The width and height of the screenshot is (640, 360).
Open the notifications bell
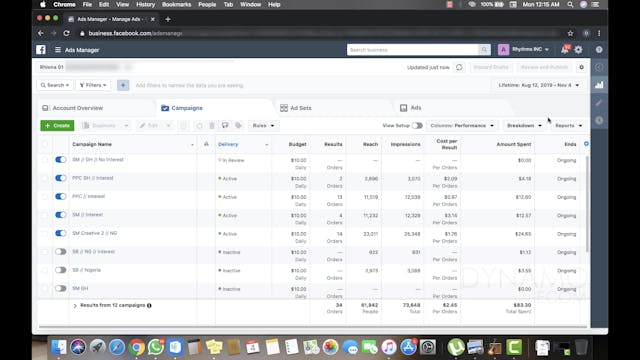565,49
